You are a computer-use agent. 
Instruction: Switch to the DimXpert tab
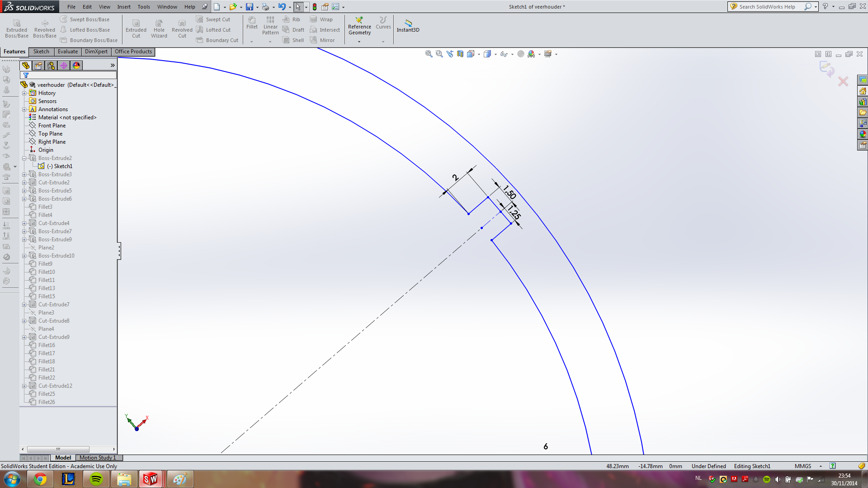click(x=96, y=52)
